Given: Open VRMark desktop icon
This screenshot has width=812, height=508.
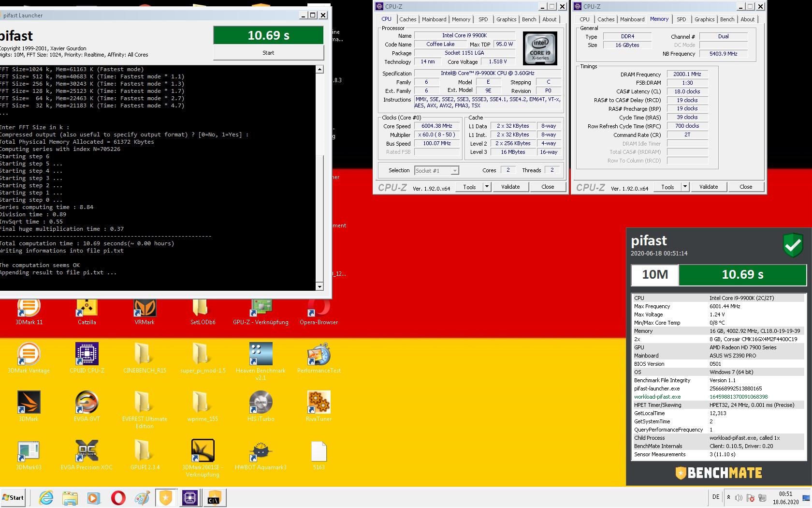Looking at the screenshot, I should (145, 311).
